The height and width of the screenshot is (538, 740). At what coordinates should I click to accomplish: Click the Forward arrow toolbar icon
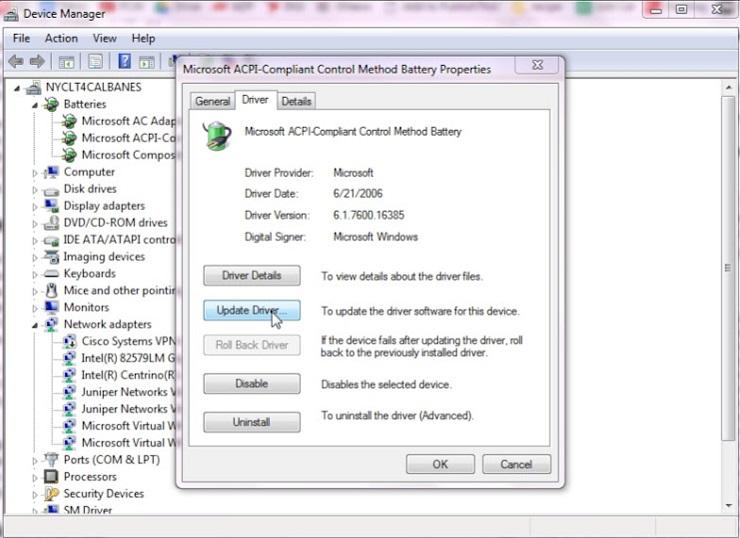pyautogui.click(x=37, y=61)
